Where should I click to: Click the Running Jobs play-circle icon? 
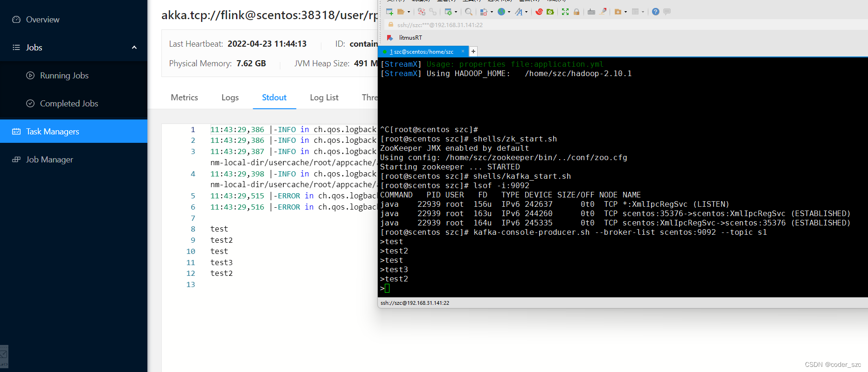(30, 76)
